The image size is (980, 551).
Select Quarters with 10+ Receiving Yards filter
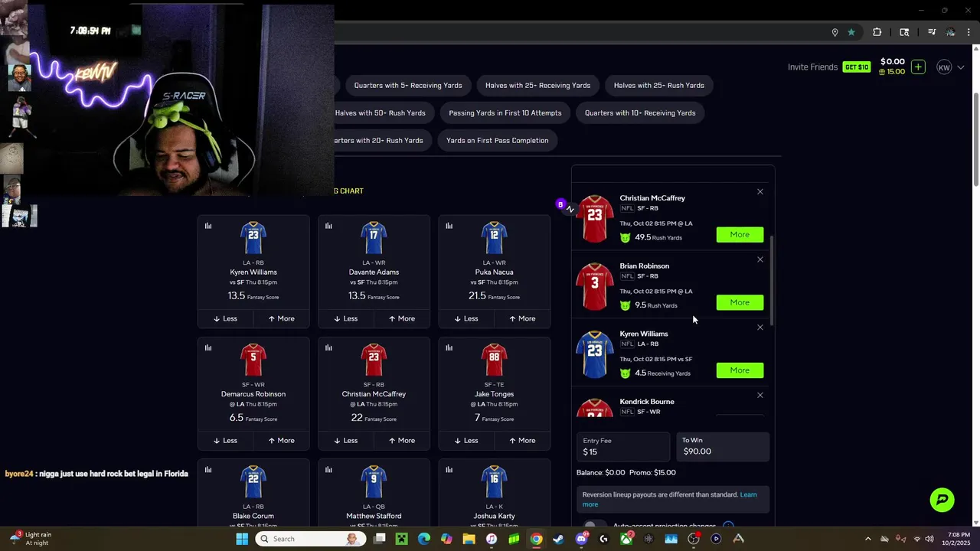pos(640,112)
